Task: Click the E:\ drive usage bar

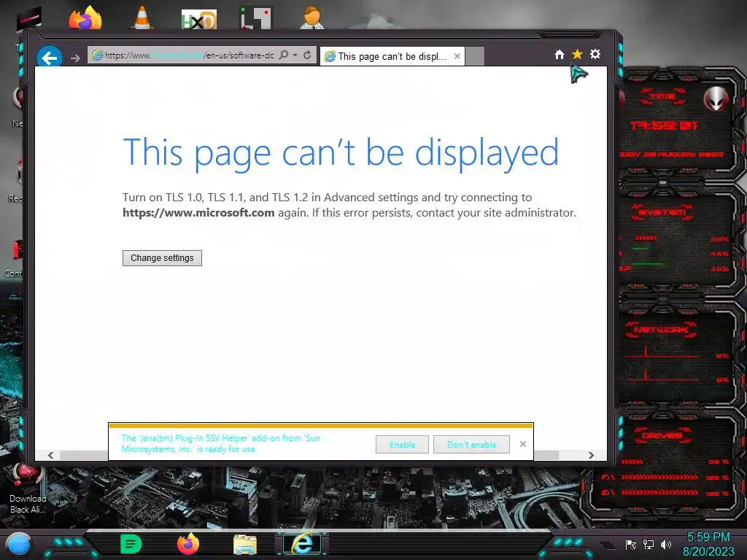Action: coord(659,493)
